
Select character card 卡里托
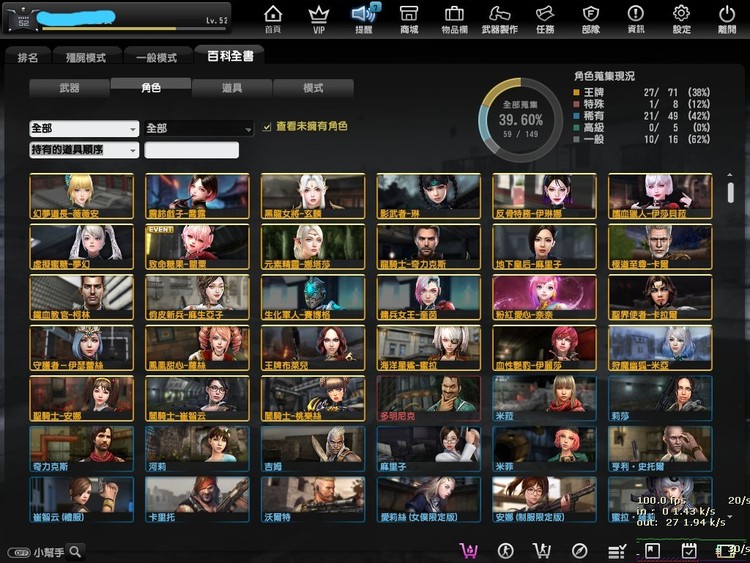point(198,500)
